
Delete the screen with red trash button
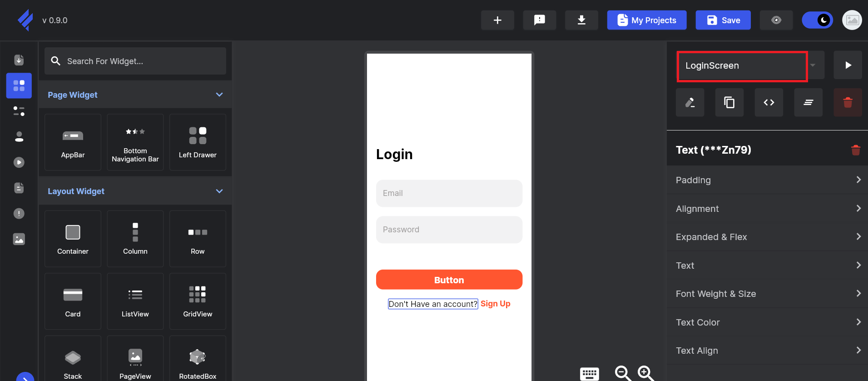pyautogui.click(x=847, y=103)
